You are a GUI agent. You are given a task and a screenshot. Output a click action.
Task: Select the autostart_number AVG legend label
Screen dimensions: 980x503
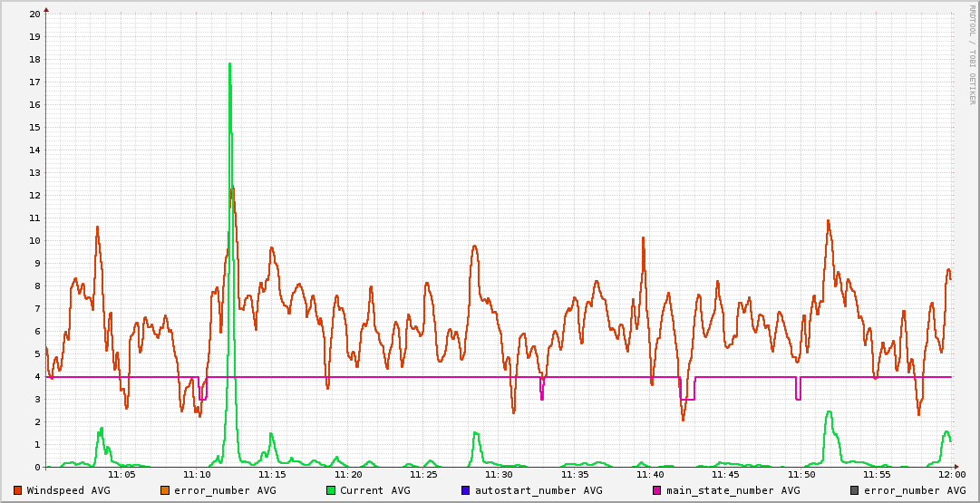click(539, 490)
